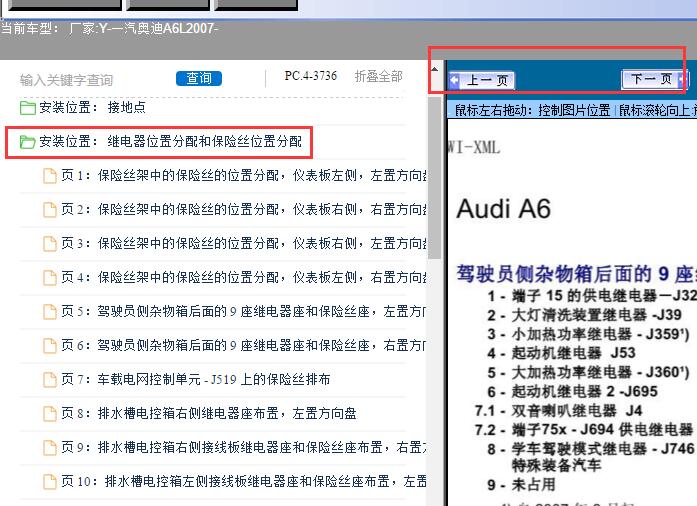Click the Audi A6 heading

click(x=504, y=209)
